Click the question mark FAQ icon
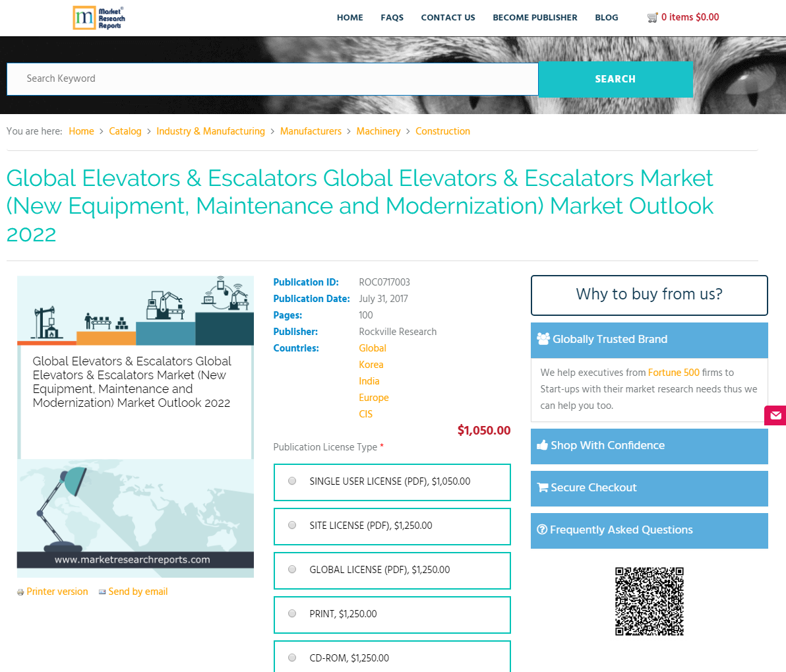 (x=542, y=530)
